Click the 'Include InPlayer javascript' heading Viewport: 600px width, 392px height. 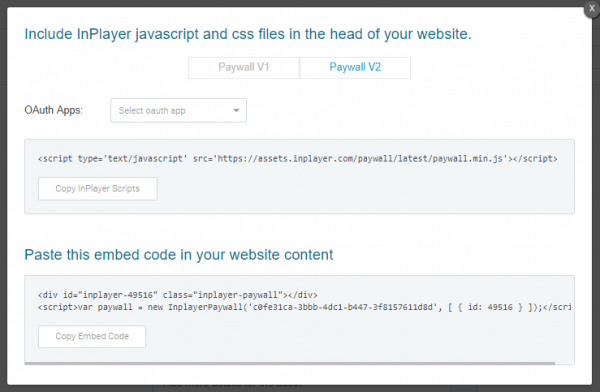pyautogui.click(x=248, y=34)
